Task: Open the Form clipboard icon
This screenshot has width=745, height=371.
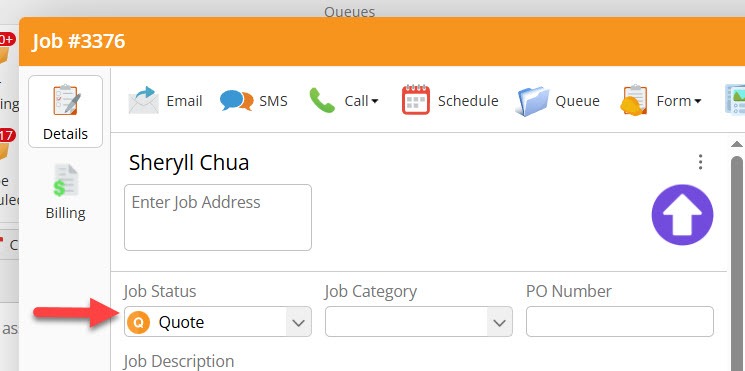Action: 634,101
